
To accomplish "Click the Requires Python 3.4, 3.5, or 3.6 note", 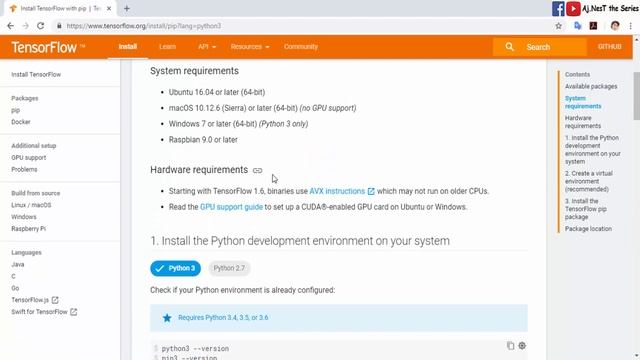I will click(x=223, y=318).
